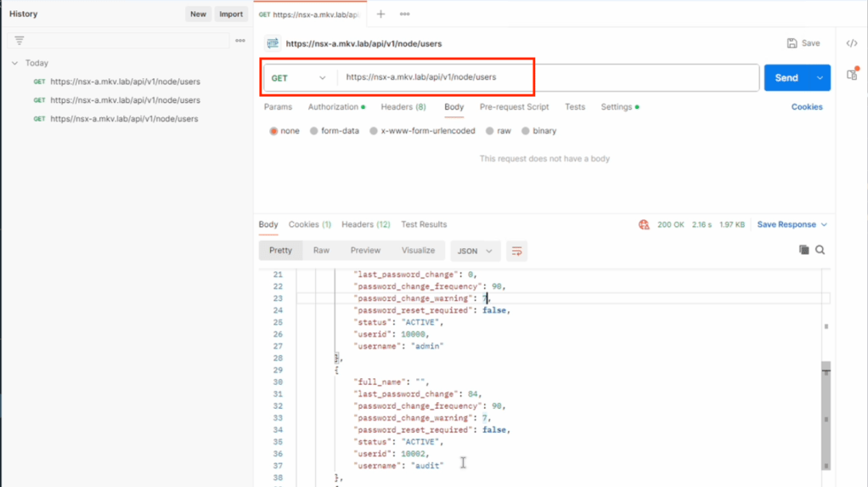Click the response body vertical scrollbar
This screenshot has width=868, height=487.
tap(826, 415)
